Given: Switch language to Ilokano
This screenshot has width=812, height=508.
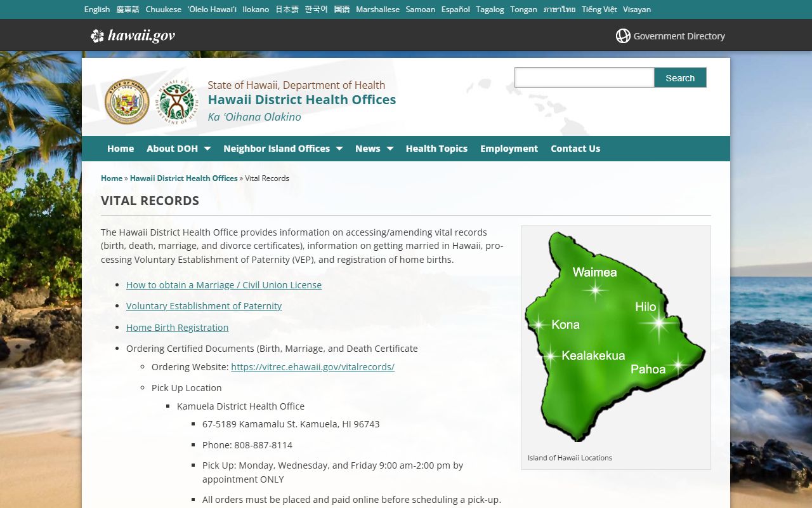Looking at the screenshot, I should [x=256, y=10].
